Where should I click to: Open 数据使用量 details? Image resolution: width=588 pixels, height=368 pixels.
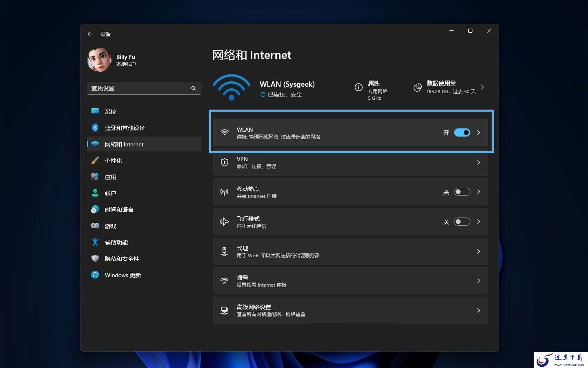pos(449,87)
